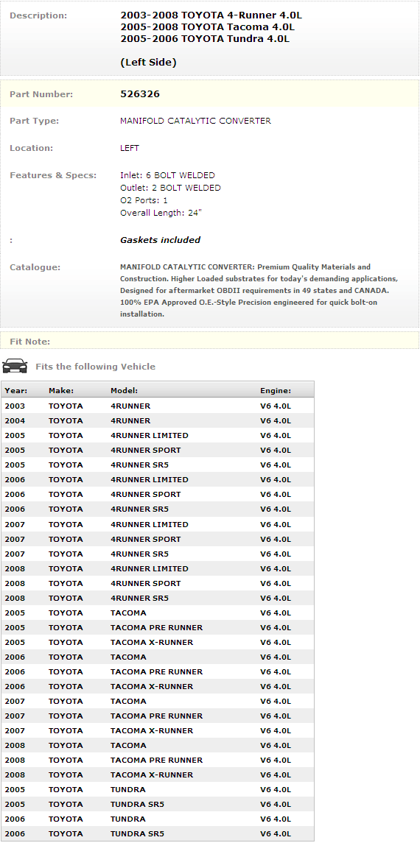Click the Overall Length 24" spec line
Viewport: 420px width, 868px height.
pos(161,213)
